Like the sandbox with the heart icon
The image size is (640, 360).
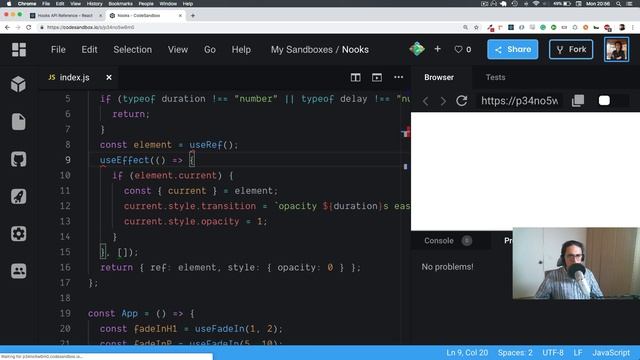point(458,49)
